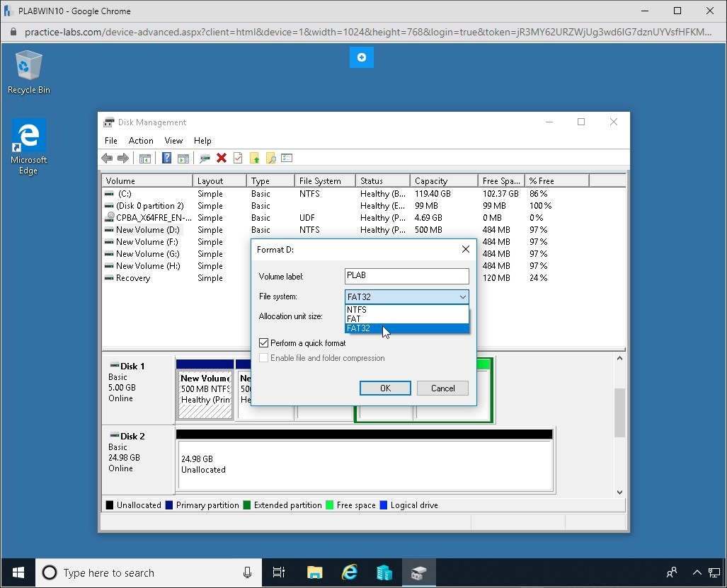Open the File menu
Viewport: 727px width, 588px height.
(x=111, y=140)
